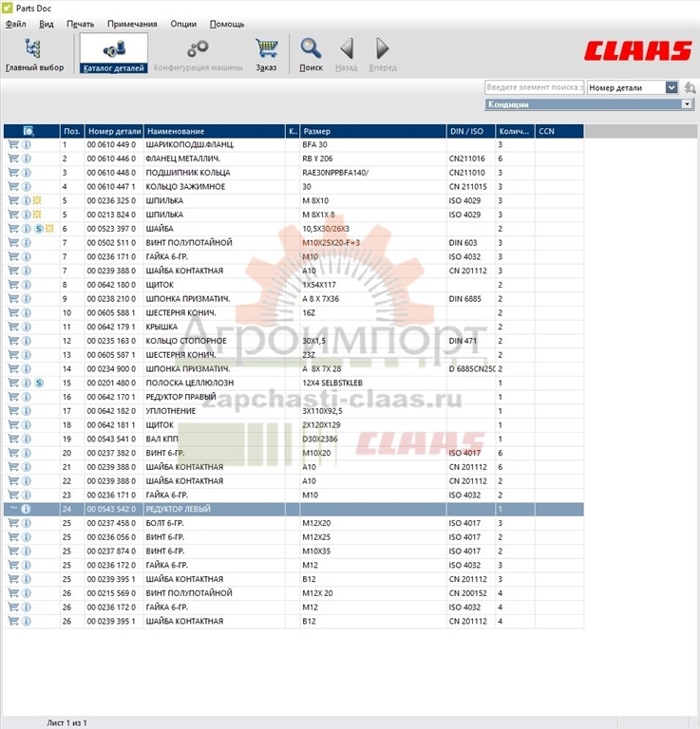Sort by Номер детали column header

point(114,131)
